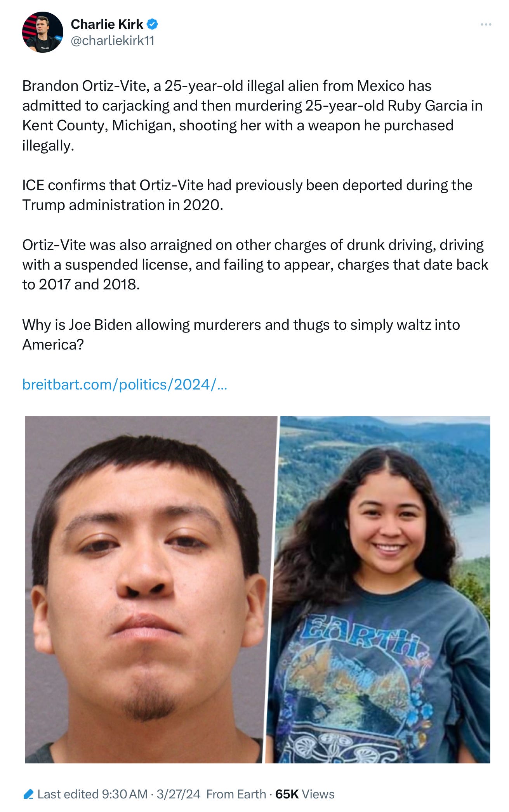
Task: Open the @charliekirk11 handle link
Action: 113,40
